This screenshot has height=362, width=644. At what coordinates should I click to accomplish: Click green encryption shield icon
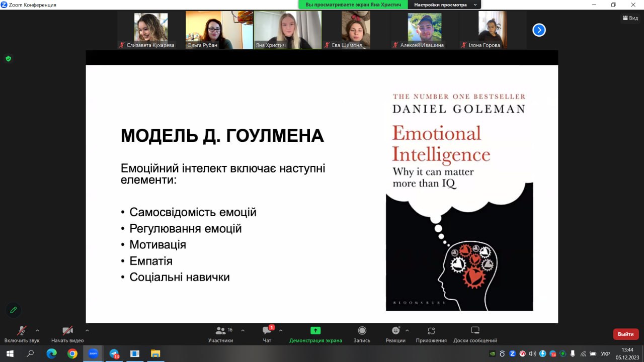pos(8,59)
